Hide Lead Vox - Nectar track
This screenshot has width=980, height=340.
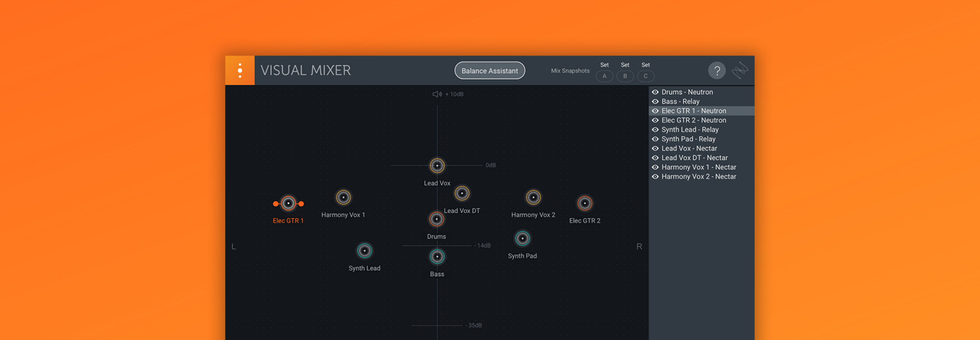(655, 148)
